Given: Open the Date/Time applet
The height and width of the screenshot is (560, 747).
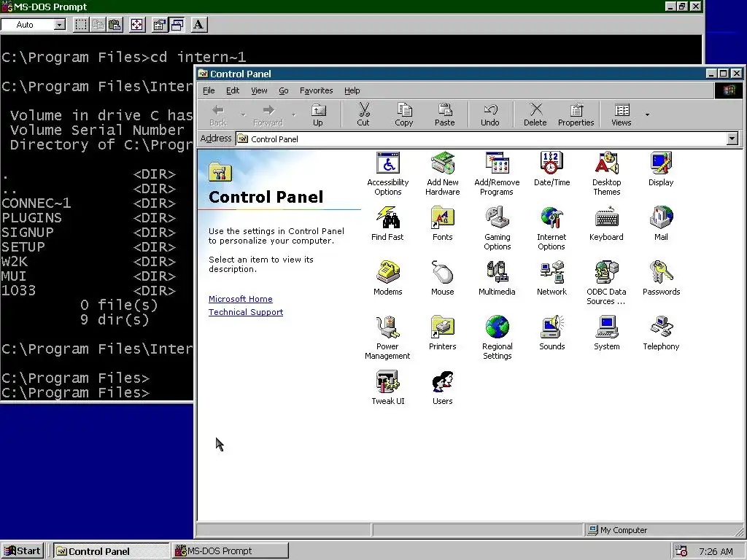Looking at the screenshot, I should pos(551,169).
